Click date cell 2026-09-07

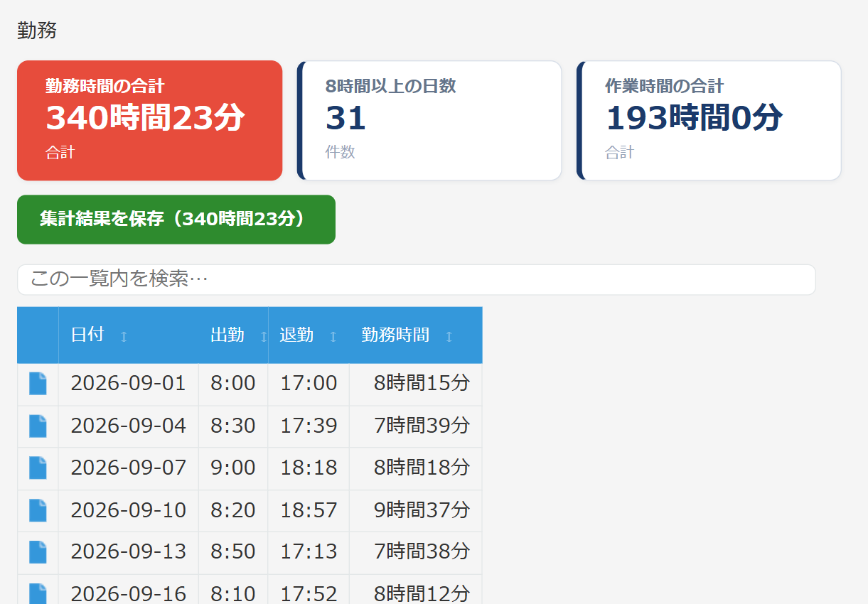tap(129, 468)
